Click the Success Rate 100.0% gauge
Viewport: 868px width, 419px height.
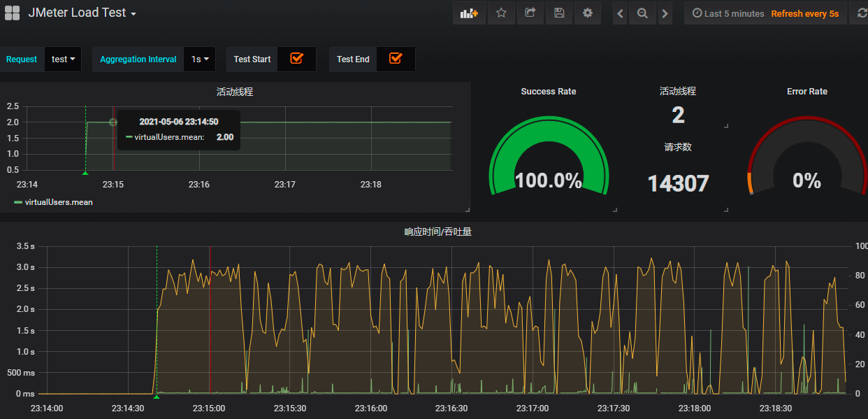(x=549, y=157)
